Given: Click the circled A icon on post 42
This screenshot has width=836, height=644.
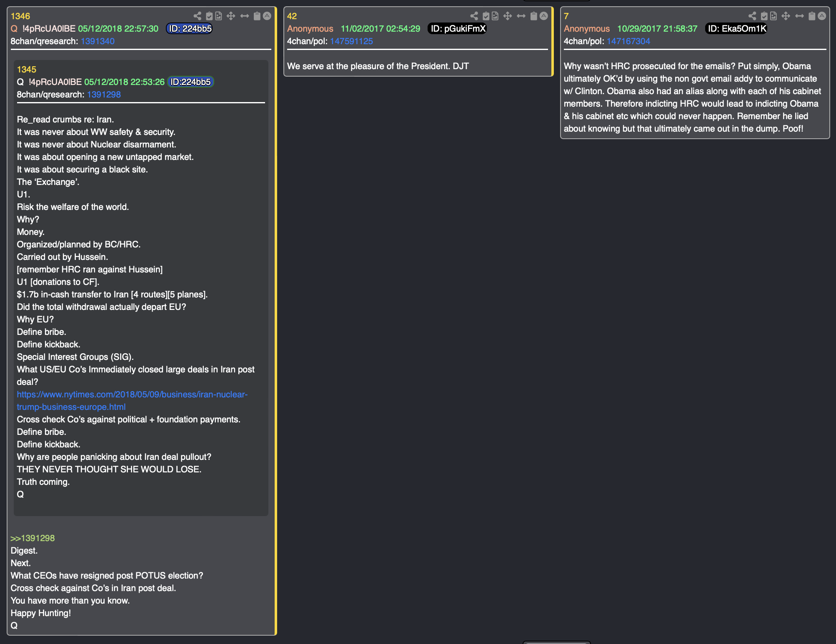Looking at the screenshot, I should [544, 16].
